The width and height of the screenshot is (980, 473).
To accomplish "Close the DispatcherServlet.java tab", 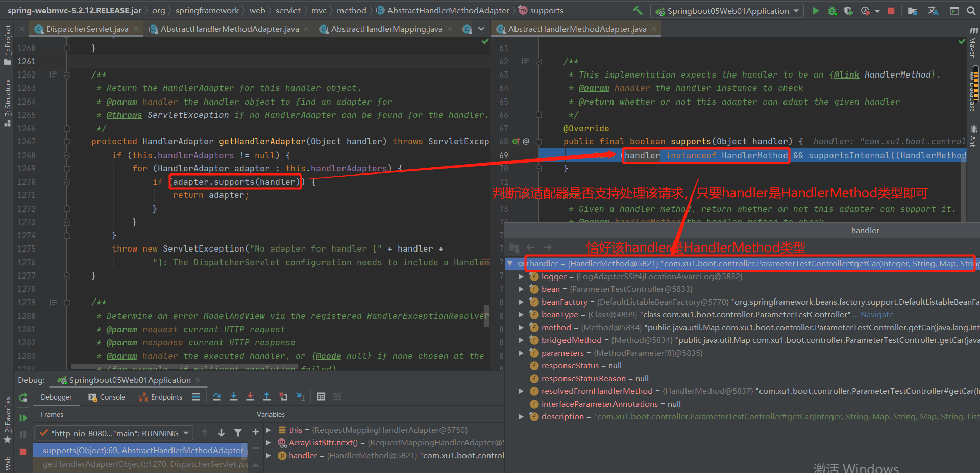I will pyautogui.click(x=136, y=29).
